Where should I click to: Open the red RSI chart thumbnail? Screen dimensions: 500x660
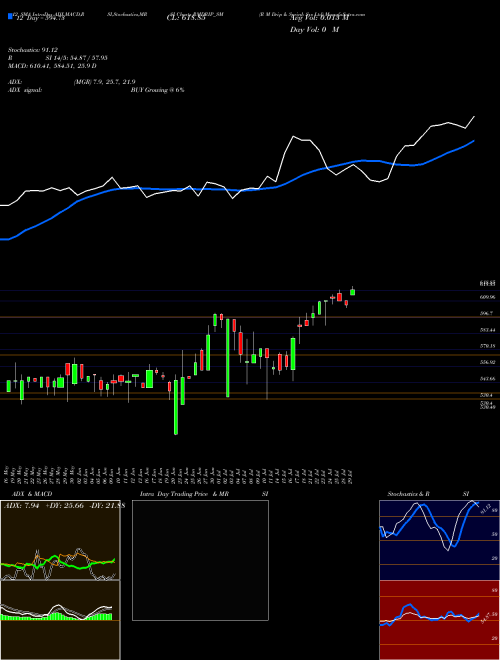(x=439, y=620)
